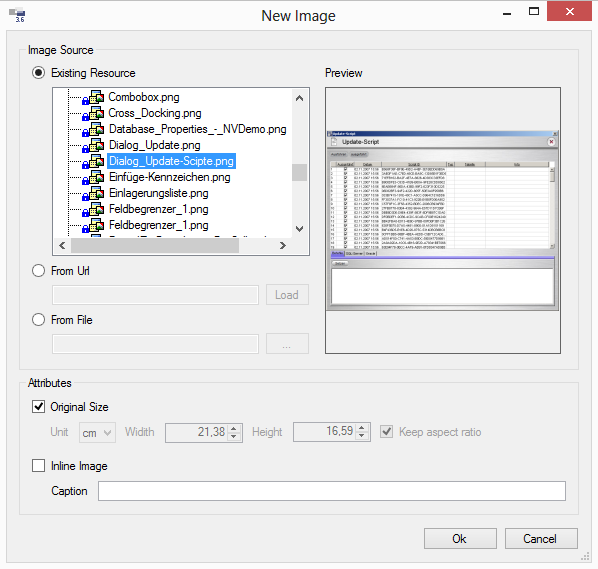
Task: Click the Dialog_Update.png image icon
Action: 93,146
